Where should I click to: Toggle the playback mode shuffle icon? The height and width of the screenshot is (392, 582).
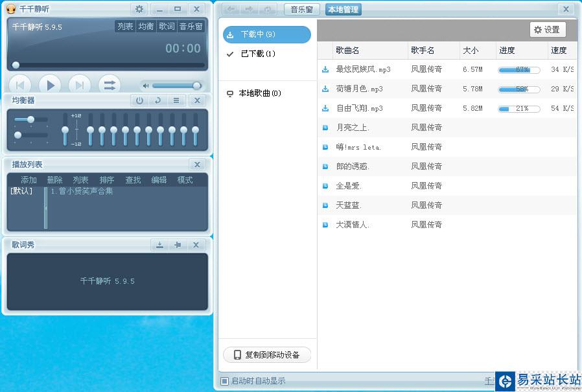pyautogui.click(x=110, y=86)
